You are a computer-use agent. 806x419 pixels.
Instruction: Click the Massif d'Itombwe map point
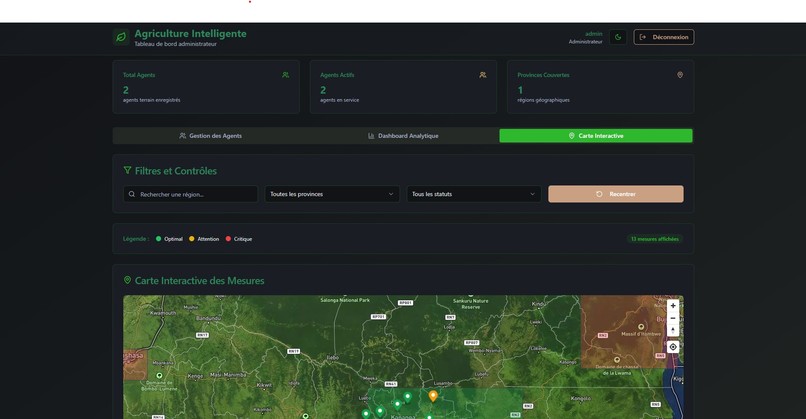(641, 326)
